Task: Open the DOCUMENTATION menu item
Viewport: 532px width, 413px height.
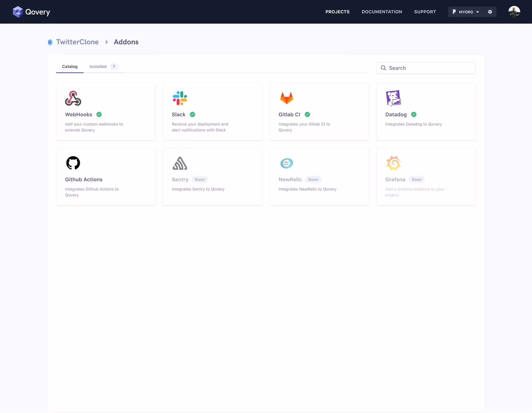Action: [x=382, y=12]
